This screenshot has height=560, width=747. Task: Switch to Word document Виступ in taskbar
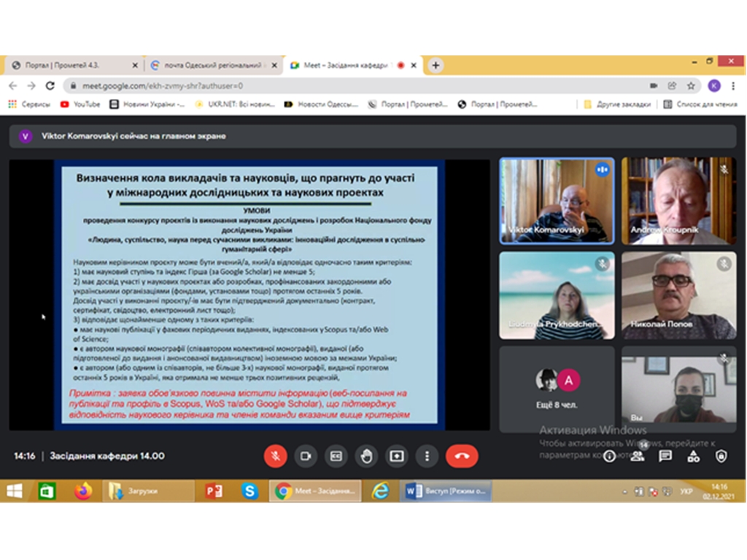coord(446,491)
